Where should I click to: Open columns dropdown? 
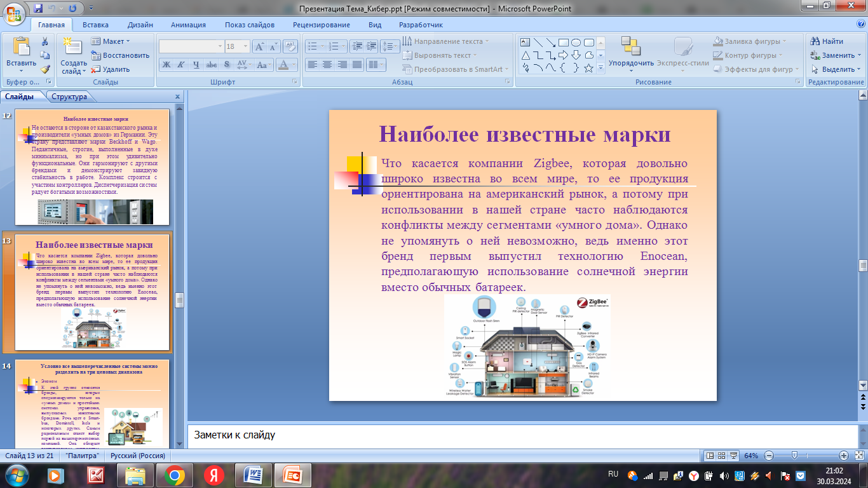(376, 64)
